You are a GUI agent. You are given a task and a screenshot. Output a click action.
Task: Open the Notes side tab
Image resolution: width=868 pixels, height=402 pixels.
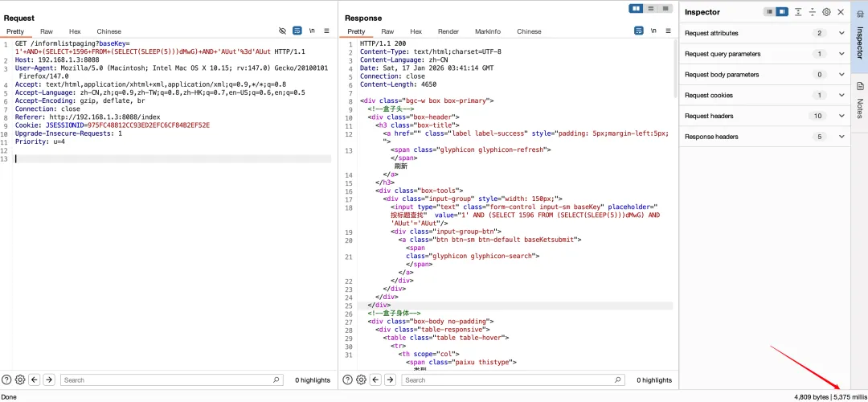(859, 98)
